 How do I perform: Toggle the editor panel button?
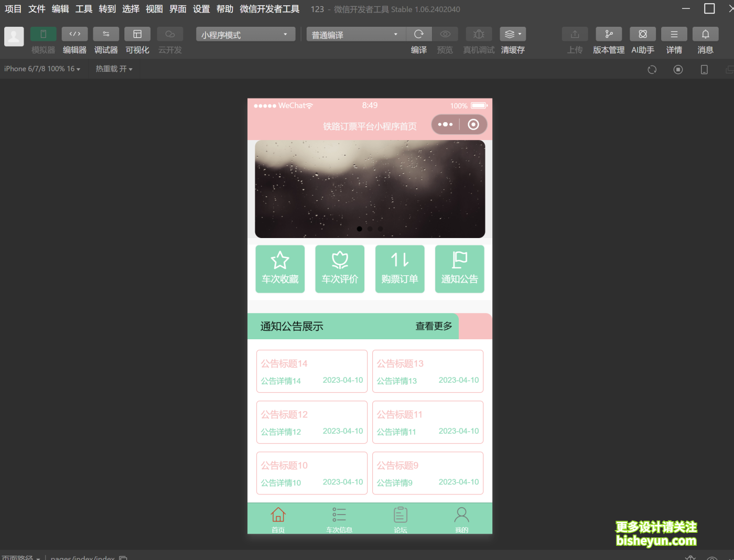[74, 34]
